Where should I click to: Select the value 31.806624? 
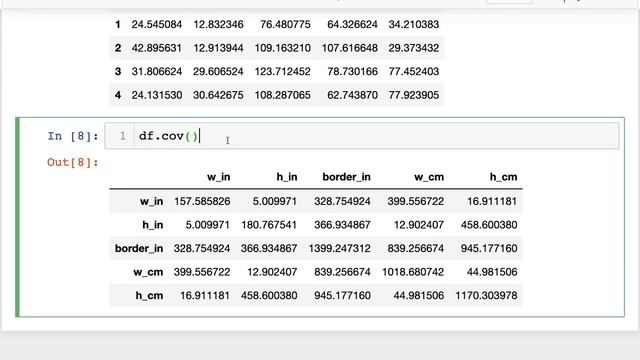point(157,72)
